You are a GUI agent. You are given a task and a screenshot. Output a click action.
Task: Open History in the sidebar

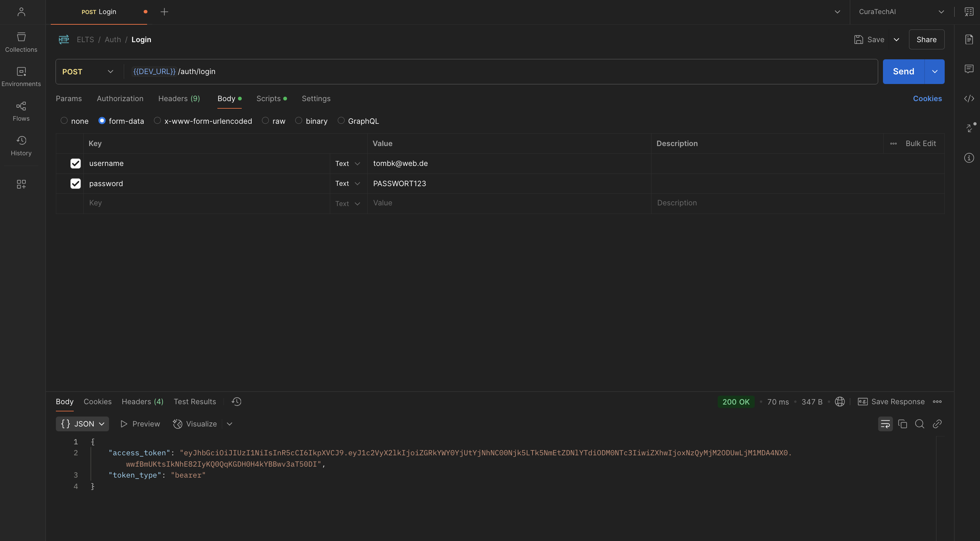pyautogui.click(x=21, y=146)
